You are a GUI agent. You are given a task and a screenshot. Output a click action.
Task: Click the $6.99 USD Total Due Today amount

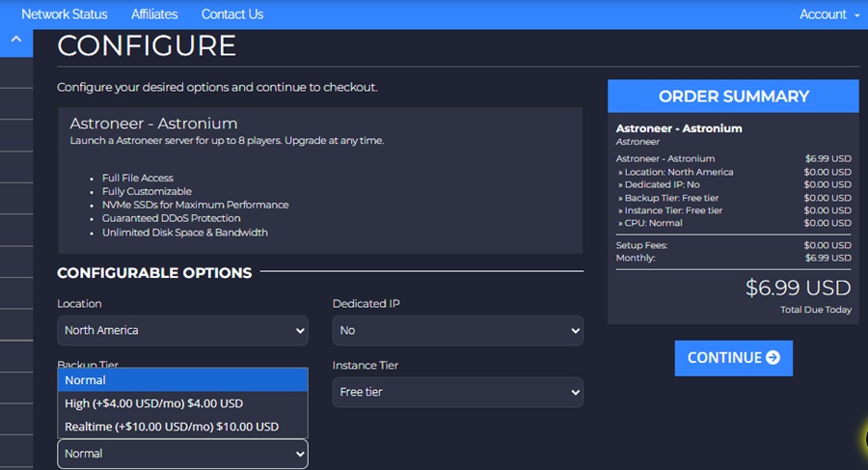pyautogui.click(x=798, y=288)
